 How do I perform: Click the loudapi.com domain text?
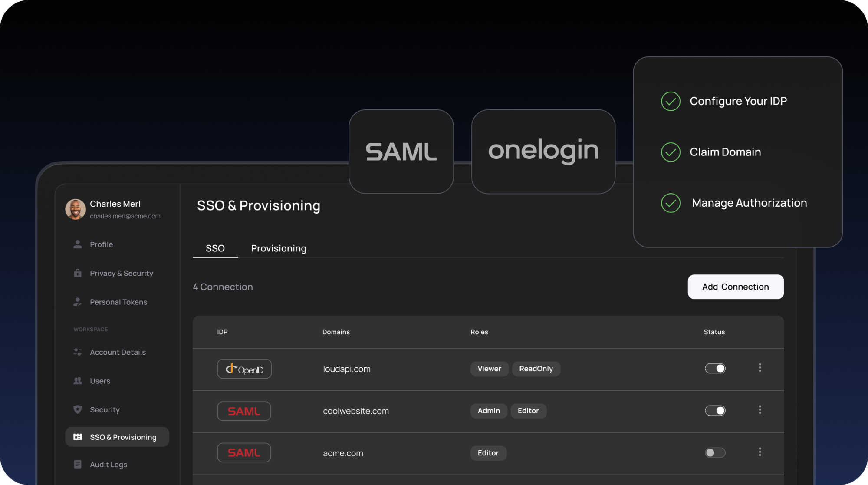point(347,369)
